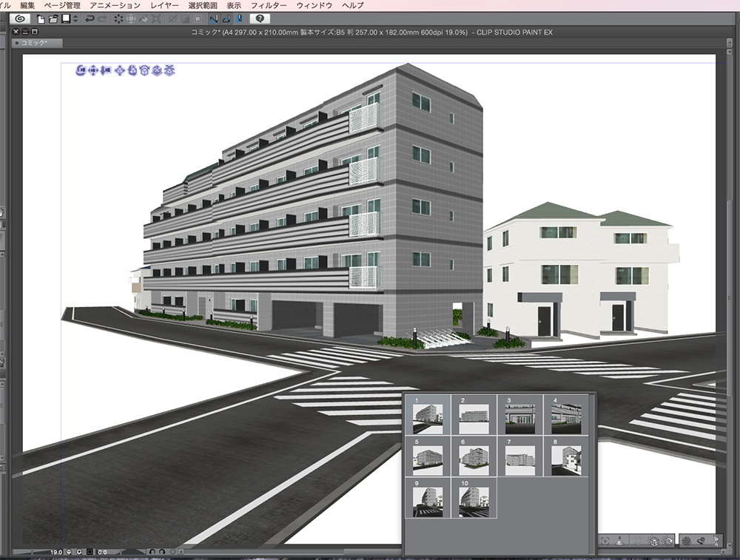The width and height of the screenshot is (740, 560).
Task: Click the Undo icon in the command bar
Action: click(90, 19)
